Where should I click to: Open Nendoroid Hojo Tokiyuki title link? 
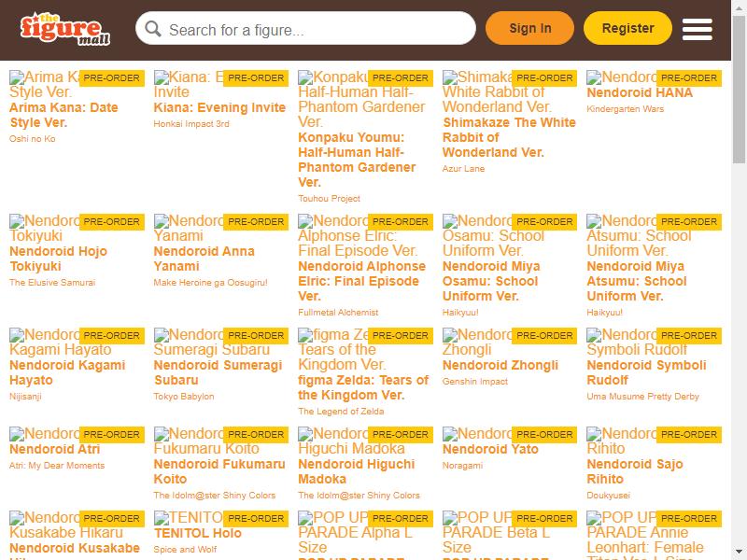click(58, 259)
